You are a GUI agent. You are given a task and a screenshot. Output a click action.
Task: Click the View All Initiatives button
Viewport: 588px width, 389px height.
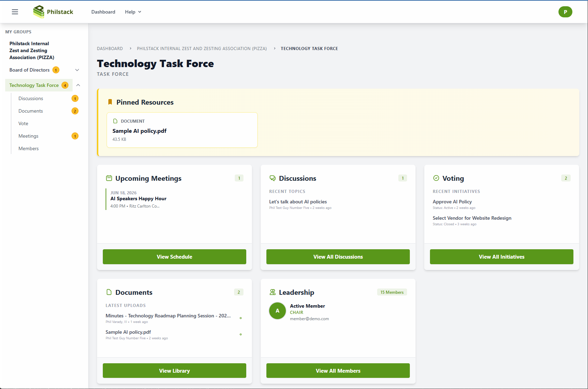[501, 257]
